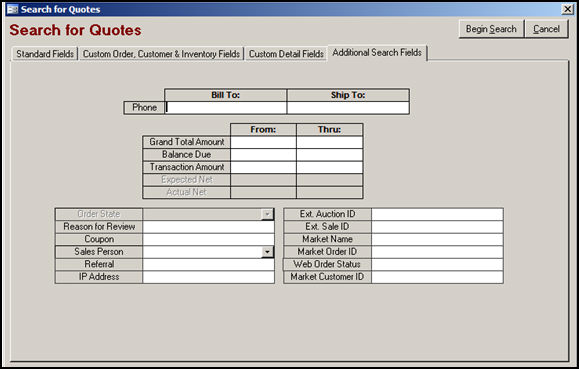Click the Ext. Sale ID label
The height and width of the screenshot is (369, 579).
point(328,227)
